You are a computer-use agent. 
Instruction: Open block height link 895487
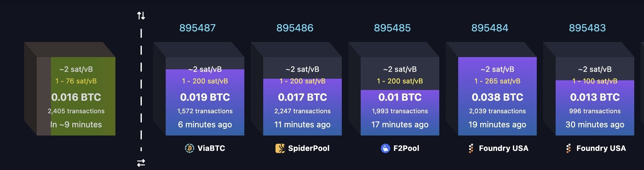coord(197,28)
